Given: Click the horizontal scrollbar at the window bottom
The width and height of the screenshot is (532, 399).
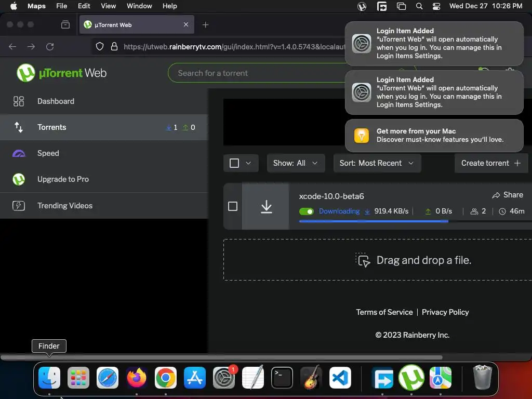Looking at the screenshot, I should pos(221,357).
